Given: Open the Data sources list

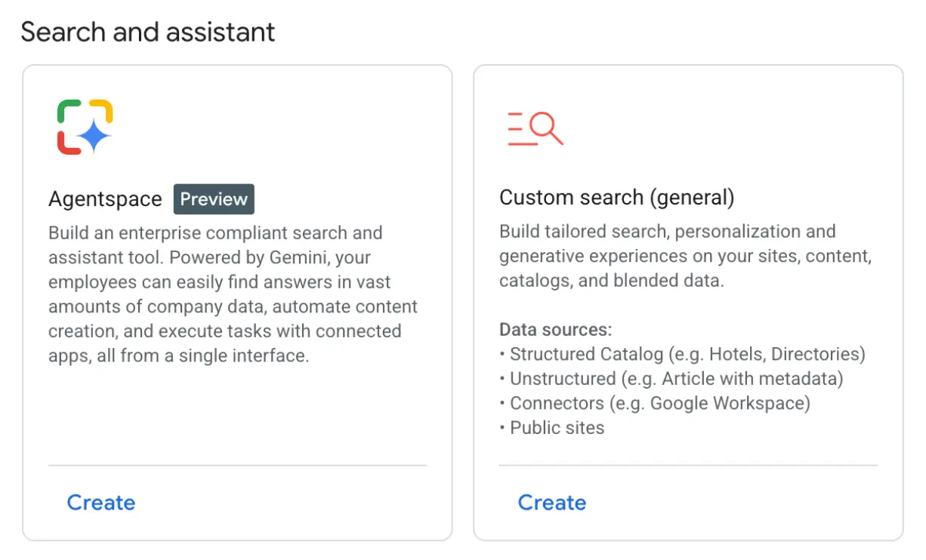Looking at the screenshot, I should (x=555, y=329).
